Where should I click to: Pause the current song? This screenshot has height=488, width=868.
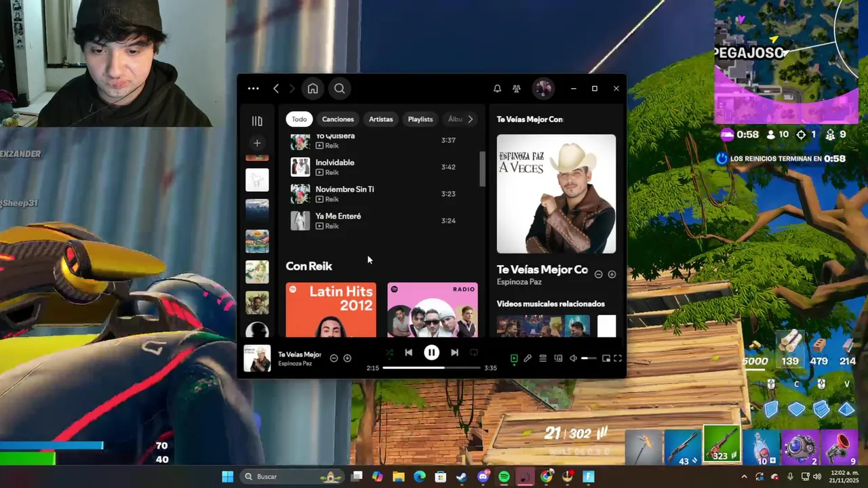[431, 352]
